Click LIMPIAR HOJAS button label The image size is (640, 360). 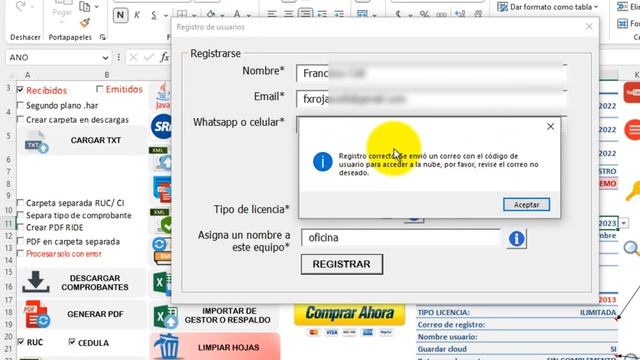click(x=229, y=347)
